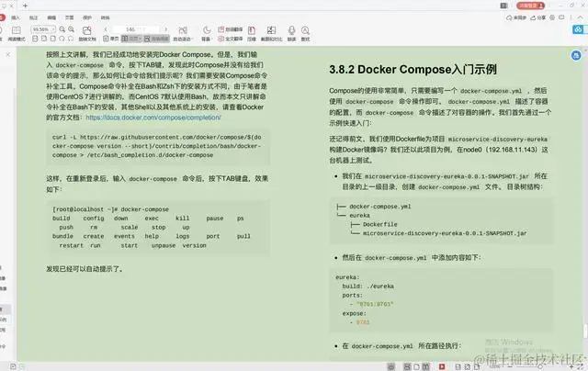Click the status bar zoom plus button
The height and width of the screenshot is (371, 588).
[571, 366]
